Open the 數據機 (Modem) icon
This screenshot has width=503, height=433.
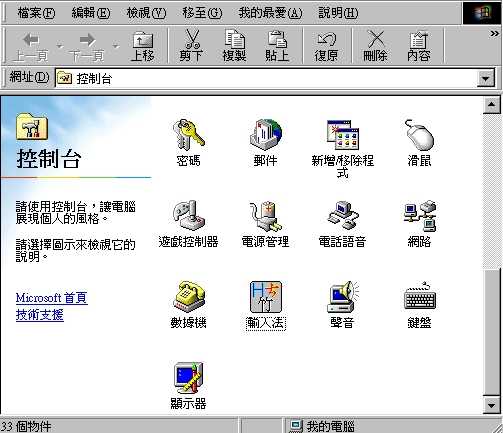click(x=188, y=305)
